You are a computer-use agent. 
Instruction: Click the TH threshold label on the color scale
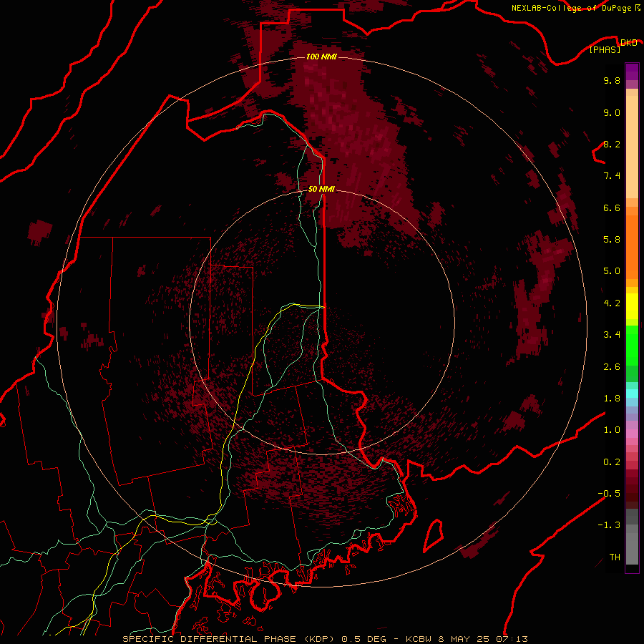[x=615, y=557]
